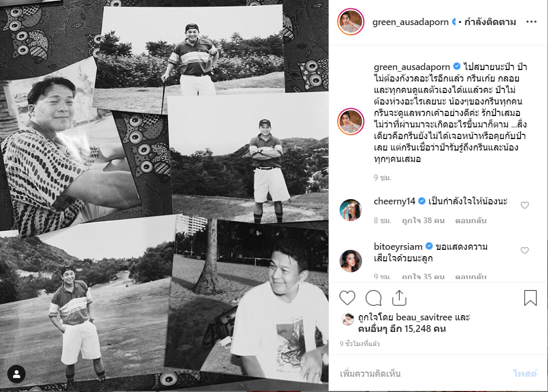
Task: Like bitoeyrsiam's comment heart
Action: click(524, 250)
